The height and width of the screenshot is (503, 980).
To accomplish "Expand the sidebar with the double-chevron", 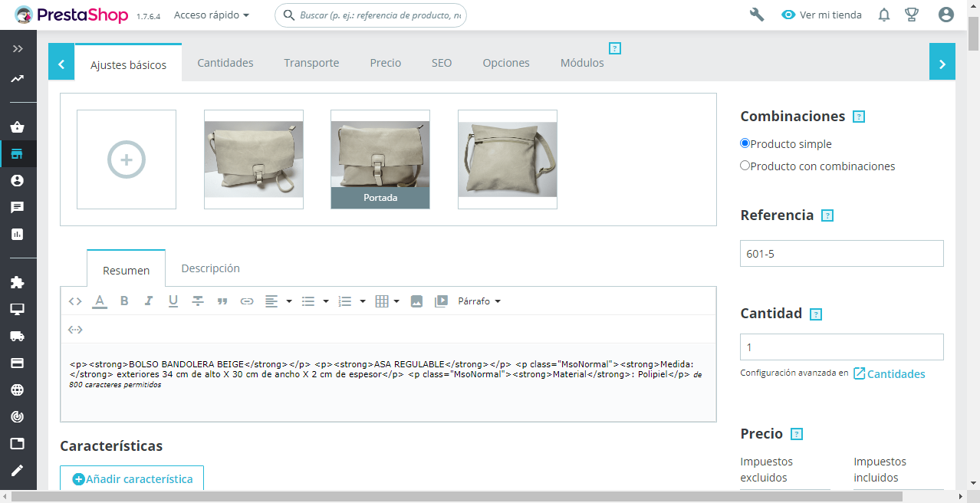I will point(18,49).
